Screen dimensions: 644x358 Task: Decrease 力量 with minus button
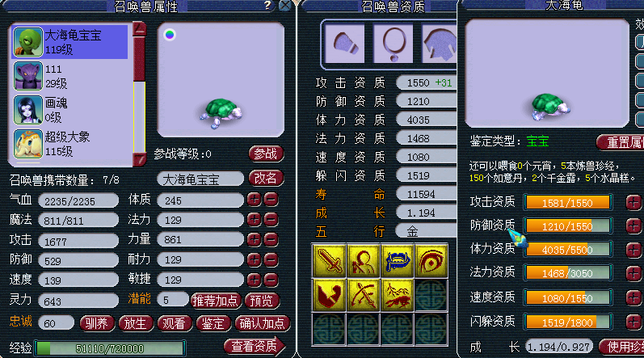tap(271, 239)
